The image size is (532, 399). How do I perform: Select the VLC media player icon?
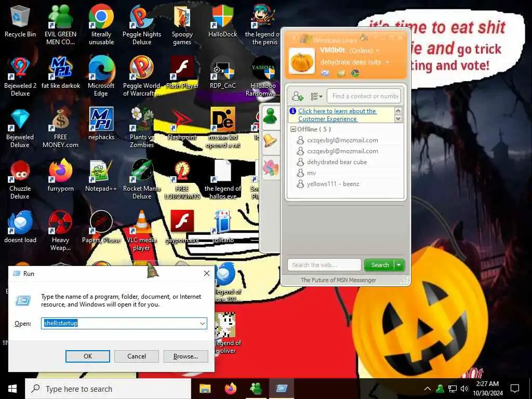[142, 231]
